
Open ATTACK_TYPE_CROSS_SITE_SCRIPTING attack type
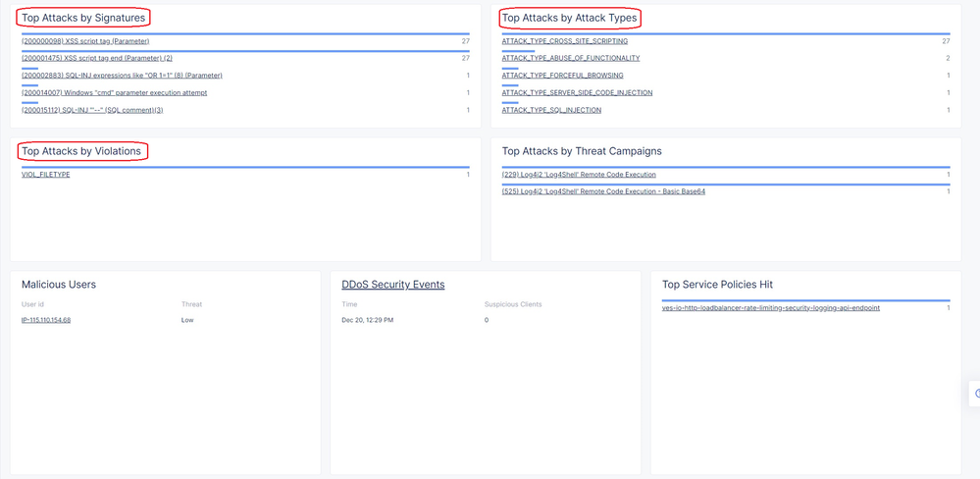[x=564, y=41]
